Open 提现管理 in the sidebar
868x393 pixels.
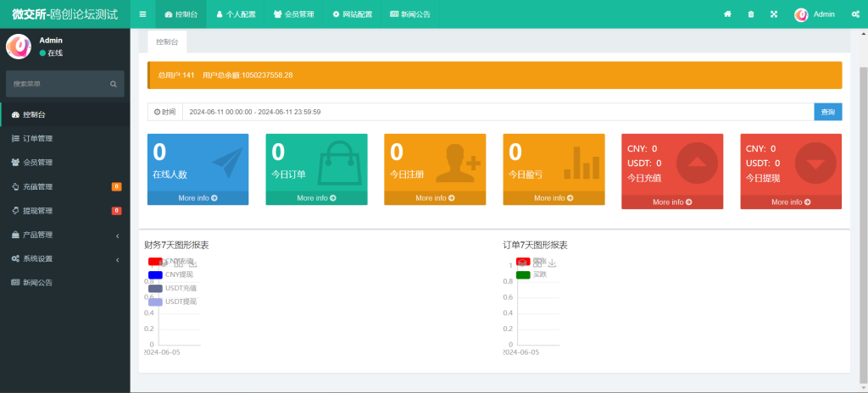65,210
